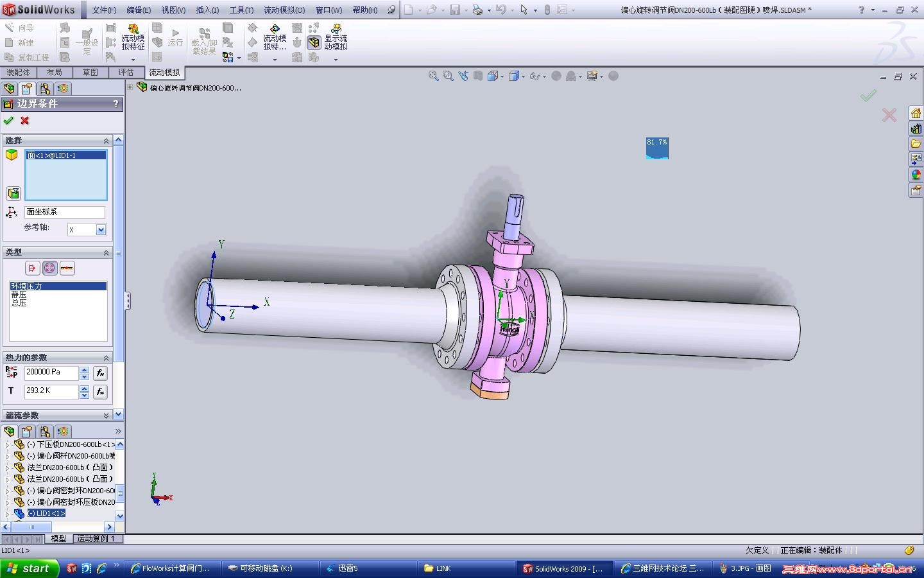Open PropertyManager tab at panel top
This screenshot has height=578, width=924.
[26, 89]
